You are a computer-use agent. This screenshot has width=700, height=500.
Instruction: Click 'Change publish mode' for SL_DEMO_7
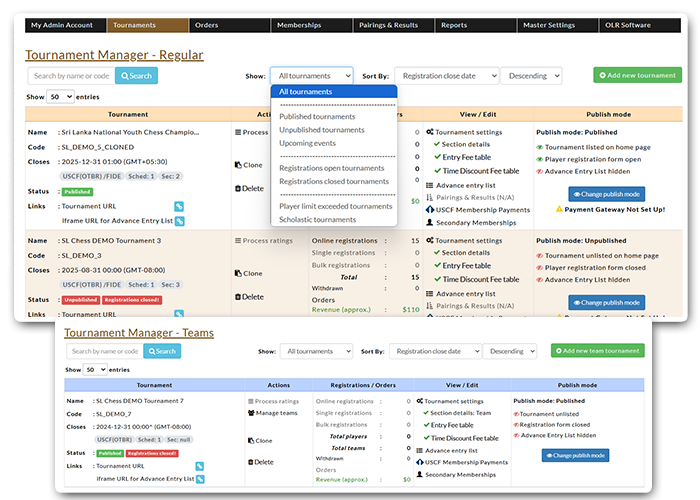575,455
